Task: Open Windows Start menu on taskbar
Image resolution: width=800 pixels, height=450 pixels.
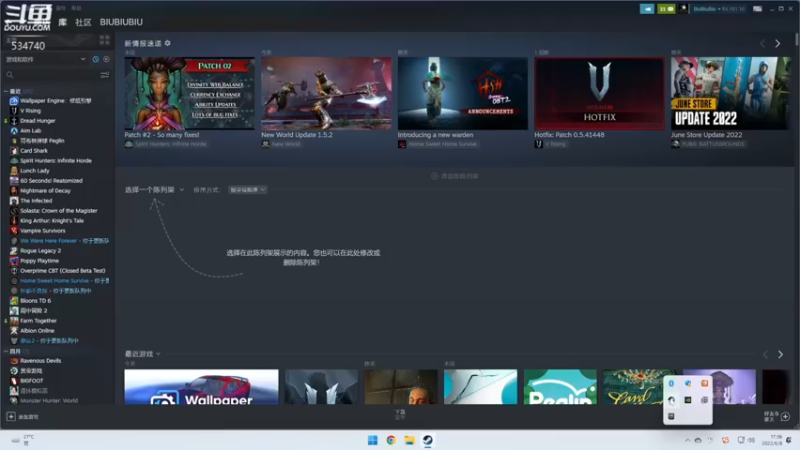Action: pos(372,440)
